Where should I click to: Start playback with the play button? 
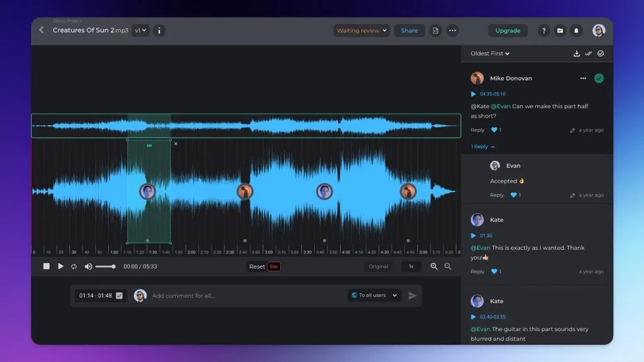60,266
